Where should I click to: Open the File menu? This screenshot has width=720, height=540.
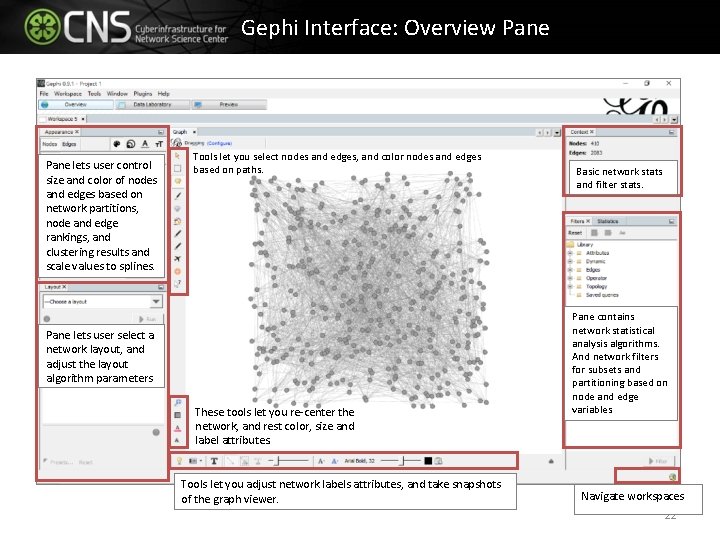pyautogui.click(x=44, y=94)
